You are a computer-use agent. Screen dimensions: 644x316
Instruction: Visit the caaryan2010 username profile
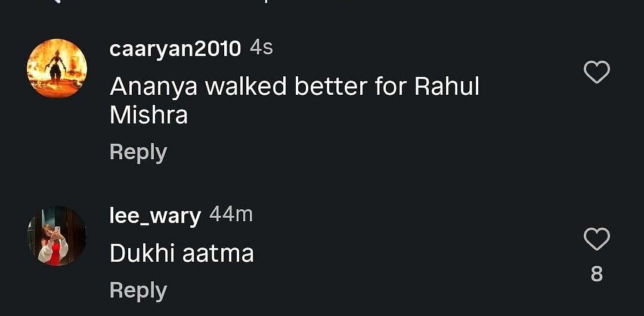click(x=175, y=49)
